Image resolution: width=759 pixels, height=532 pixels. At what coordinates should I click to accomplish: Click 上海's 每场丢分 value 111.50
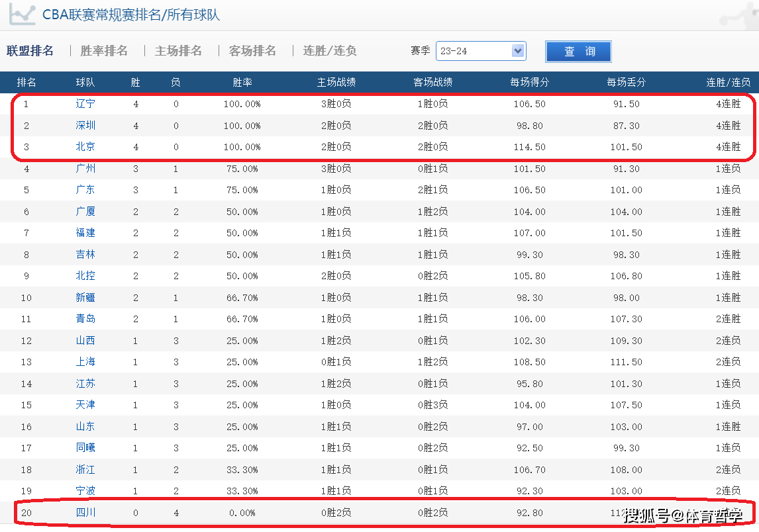(627, 362)
